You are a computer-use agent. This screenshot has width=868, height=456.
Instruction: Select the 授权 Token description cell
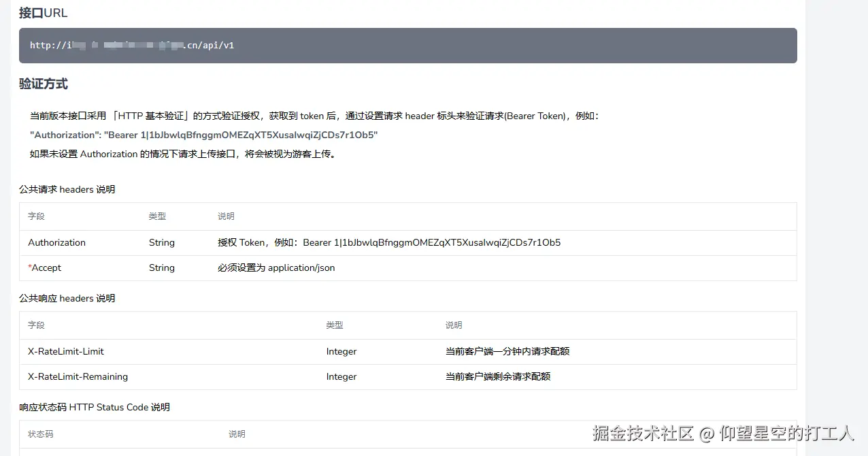[x=389, y=242]
